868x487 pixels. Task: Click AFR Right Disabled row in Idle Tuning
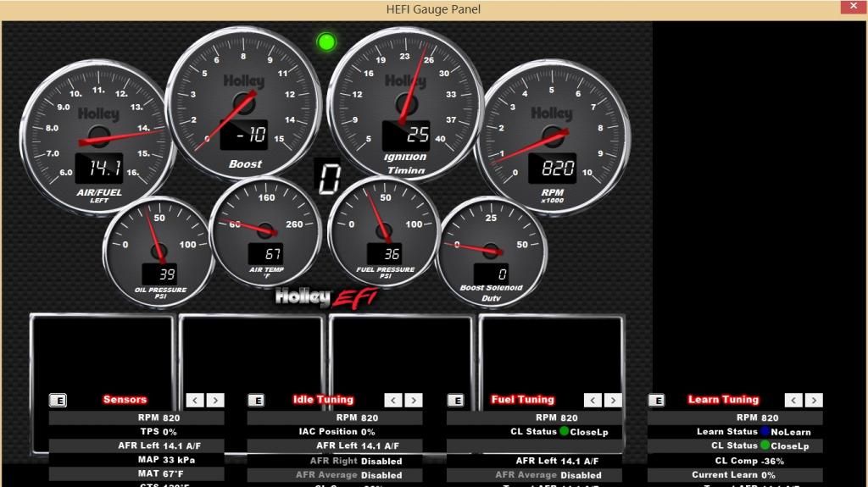(x=335, y=461)
